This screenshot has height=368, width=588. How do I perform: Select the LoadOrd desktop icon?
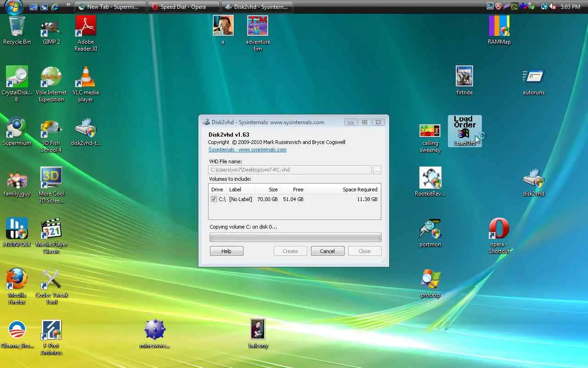[464, 132]
